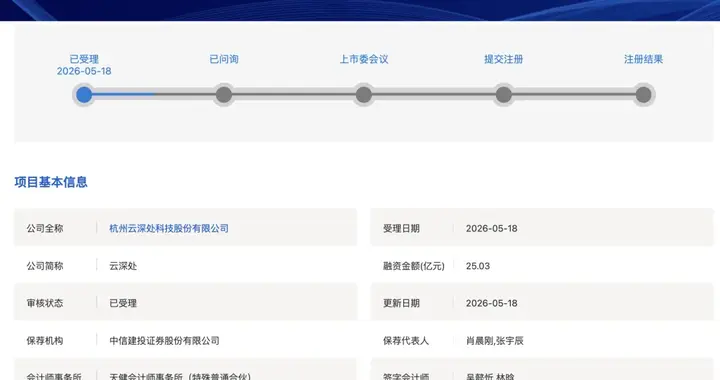Click the 云深处 short name value
Image resolution: width=720 pixels, height=380 pixels.
coord(123,266)
